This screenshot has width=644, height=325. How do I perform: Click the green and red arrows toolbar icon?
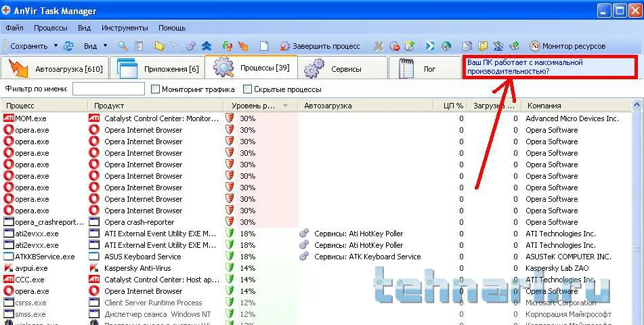coord(227,46)
